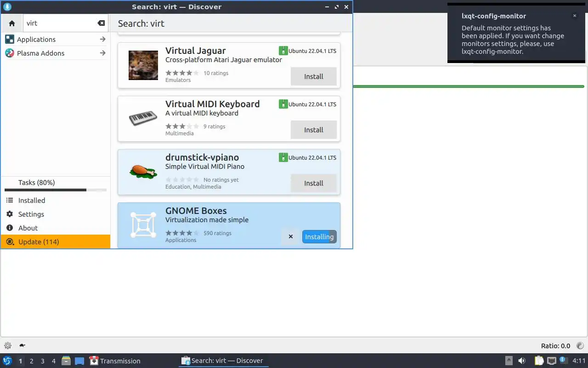The height and width of the screenshot is (368, 588).
Task: Click the Update icon in sidebar
Action: (10, 242)
